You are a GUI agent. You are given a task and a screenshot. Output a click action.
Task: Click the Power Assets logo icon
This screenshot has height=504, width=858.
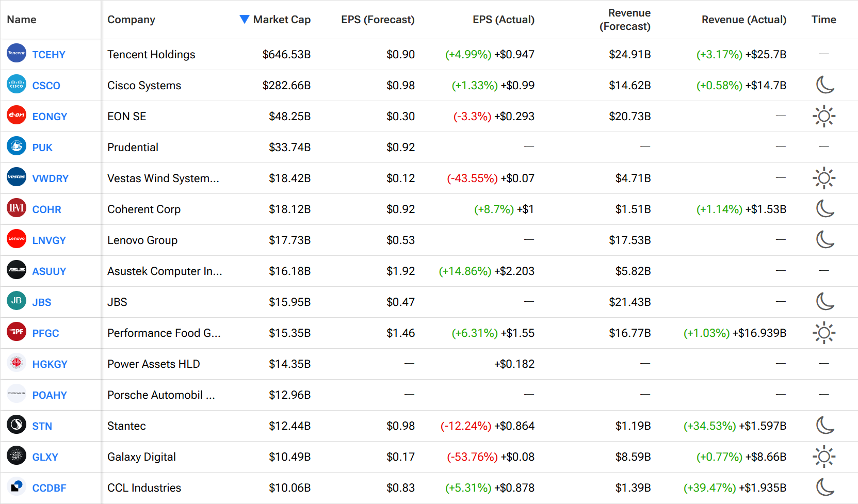coord(17,363)
